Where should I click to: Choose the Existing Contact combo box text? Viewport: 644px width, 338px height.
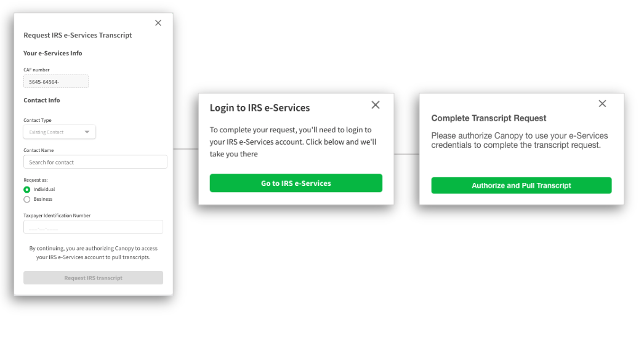click(x=46, y=132)
